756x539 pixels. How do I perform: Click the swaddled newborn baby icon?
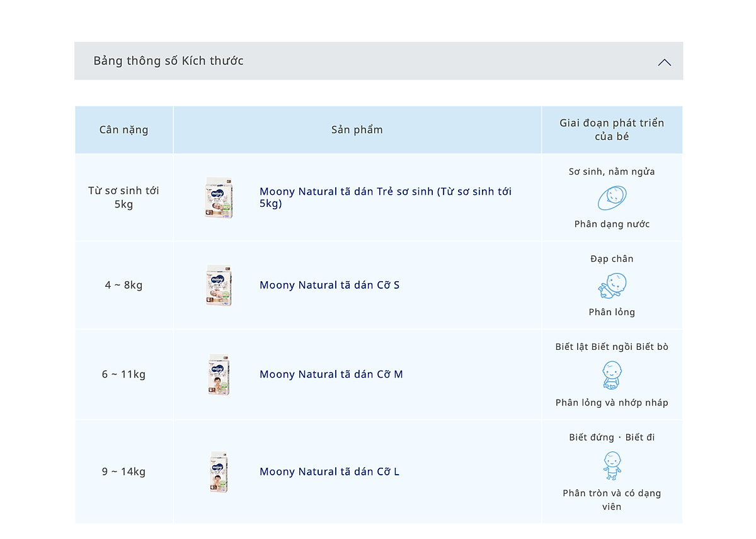(x=612, y=198)
